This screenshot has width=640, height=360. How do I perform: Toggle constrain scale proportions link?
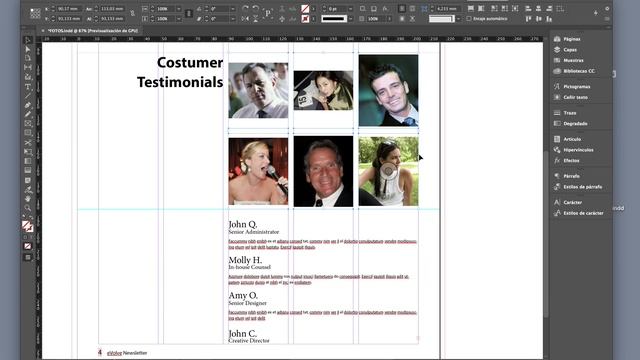click(x=189, y=13)
